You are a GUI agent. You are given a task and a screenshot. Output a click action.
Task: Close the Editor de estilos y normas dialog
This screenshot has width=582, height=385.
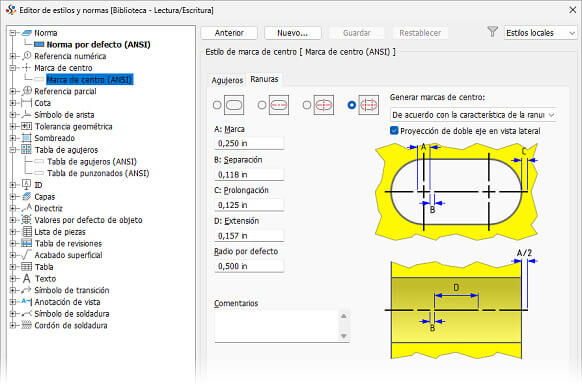click(x=573, y=10)
